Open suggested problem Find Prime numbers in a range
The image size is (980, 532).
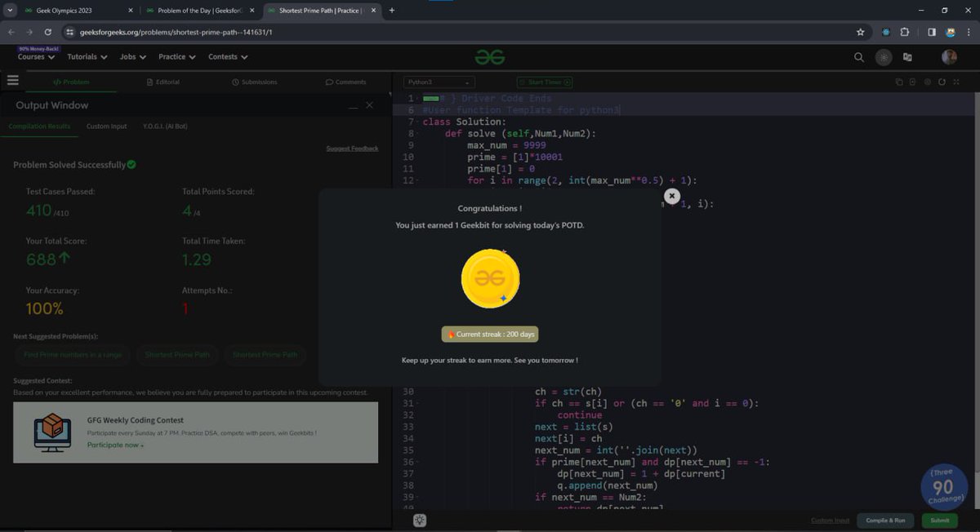[x=73, y=355]
